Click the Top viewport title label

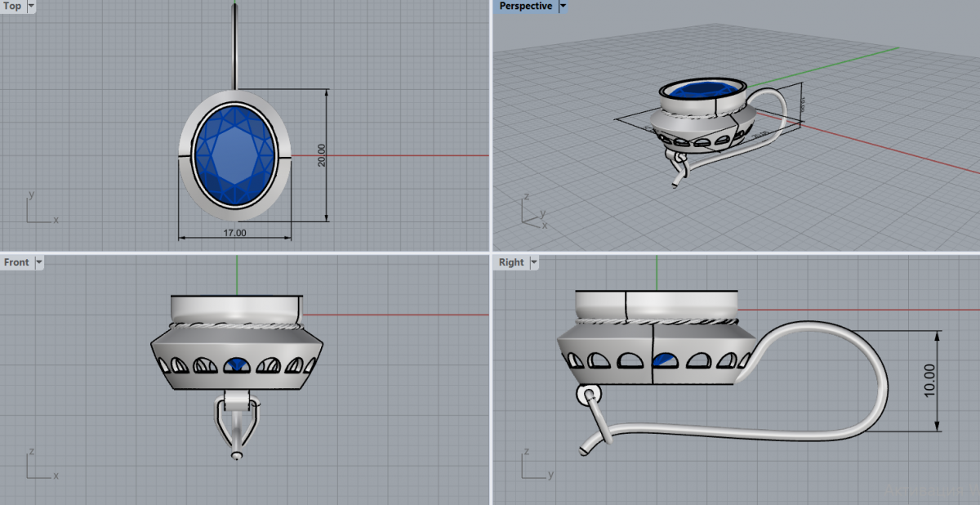click(x=12, y=7)
